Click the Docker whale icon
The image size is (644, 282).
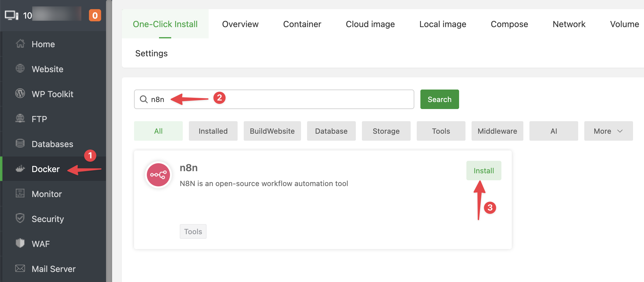(20, 168)
